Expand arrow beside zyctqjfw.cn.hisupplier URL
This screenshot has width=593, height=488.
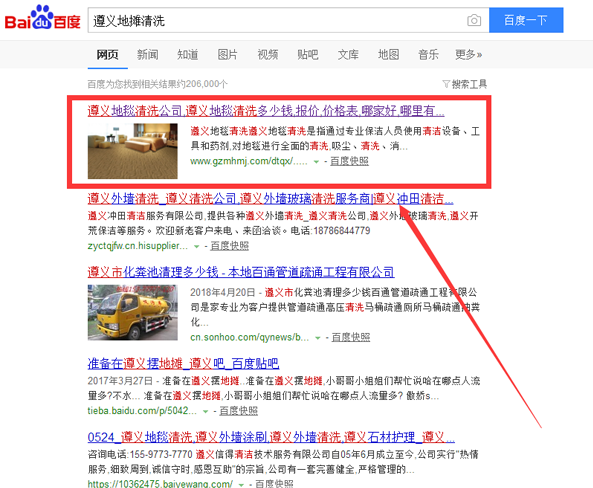pyautogui.click(x=196, y=247)
